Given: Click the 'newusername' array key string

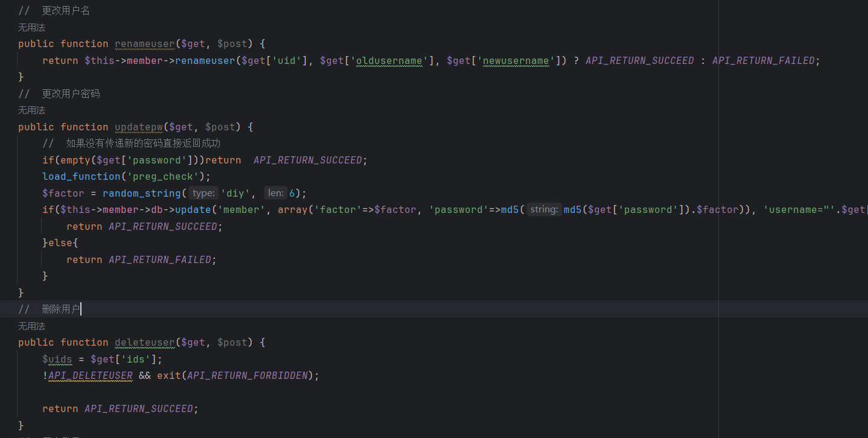Looking at the screenshot, I should click(x=516, y=61).
